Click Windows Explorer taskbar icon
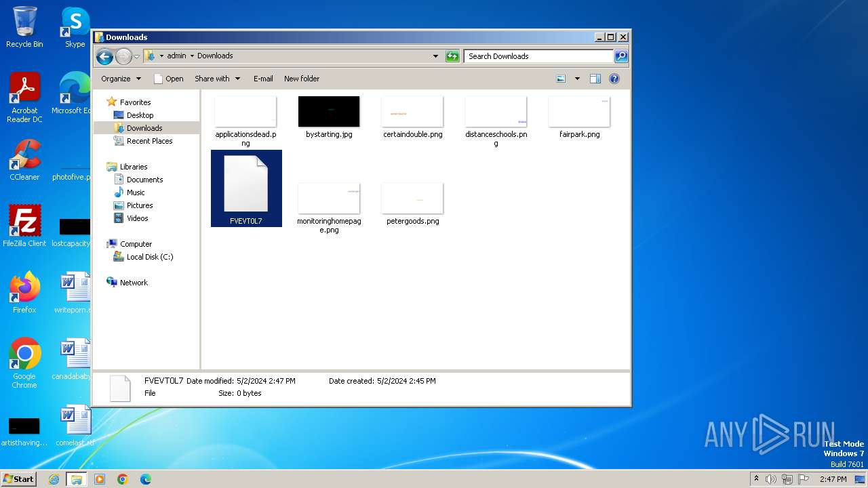 77,479
